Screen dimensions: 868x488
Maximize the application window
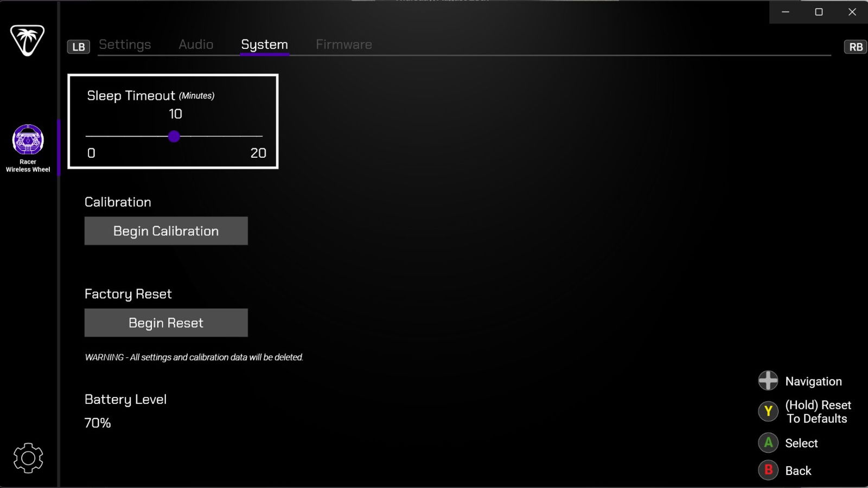point(819,12)
